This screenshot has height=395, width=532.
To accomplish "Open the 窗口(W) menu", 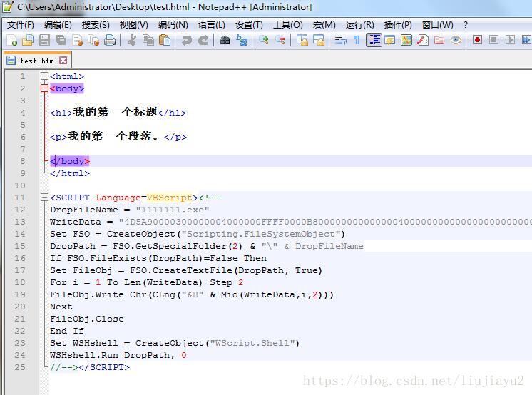I will tap(437, 25).
